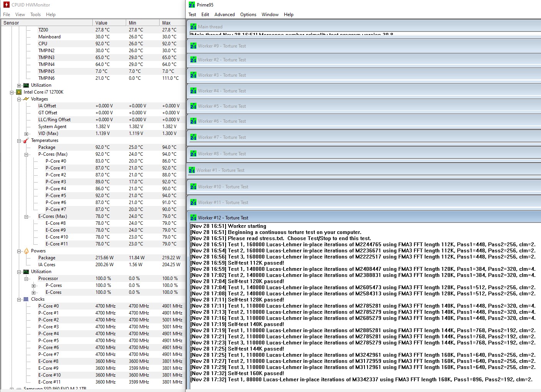Viewport: 541px width, 392px height.
Task: Click the 215.66 W package power value
Action: tap(104, 258)
